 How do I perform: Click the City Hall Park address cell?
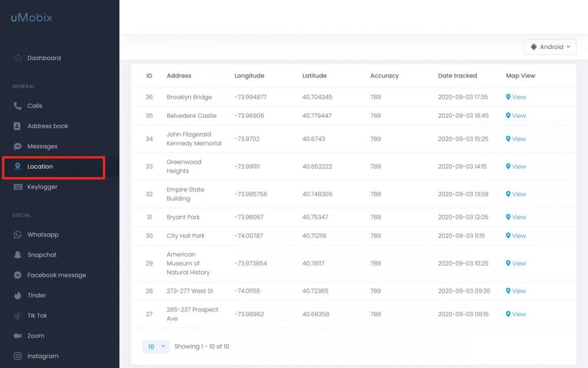coord(186,236)
